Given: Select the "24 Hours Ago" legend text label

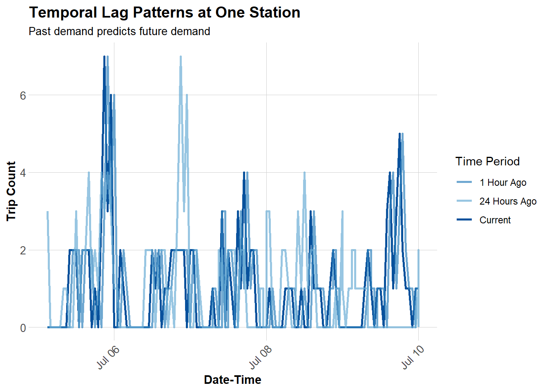Looking at the screenshot, I should [508, 201].
